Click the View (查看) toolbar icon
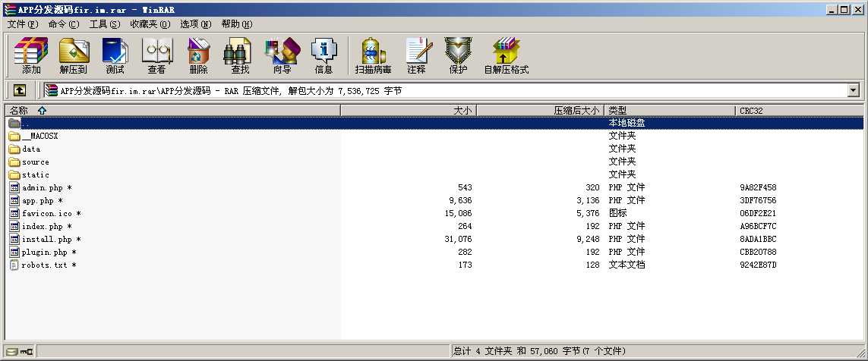Screen dimensions: 868x361 click(156, 56)
